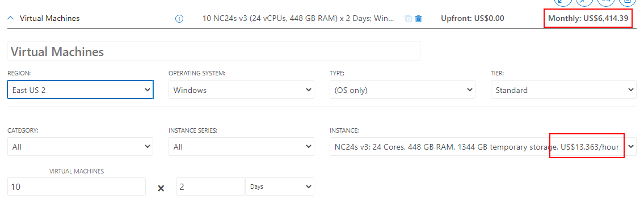Click the Virtual Machines estimate name field

pos(214,51)
